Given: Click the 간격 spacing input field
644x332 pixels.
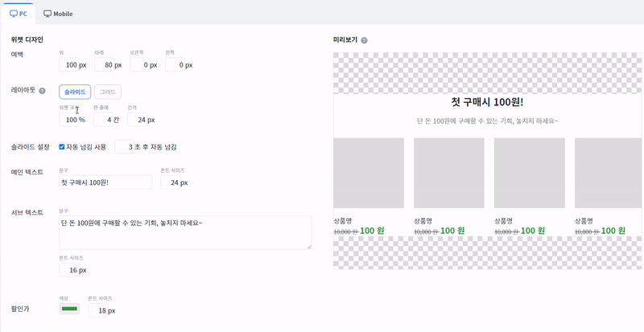Looking at the screenshot, I should point(143,120).
